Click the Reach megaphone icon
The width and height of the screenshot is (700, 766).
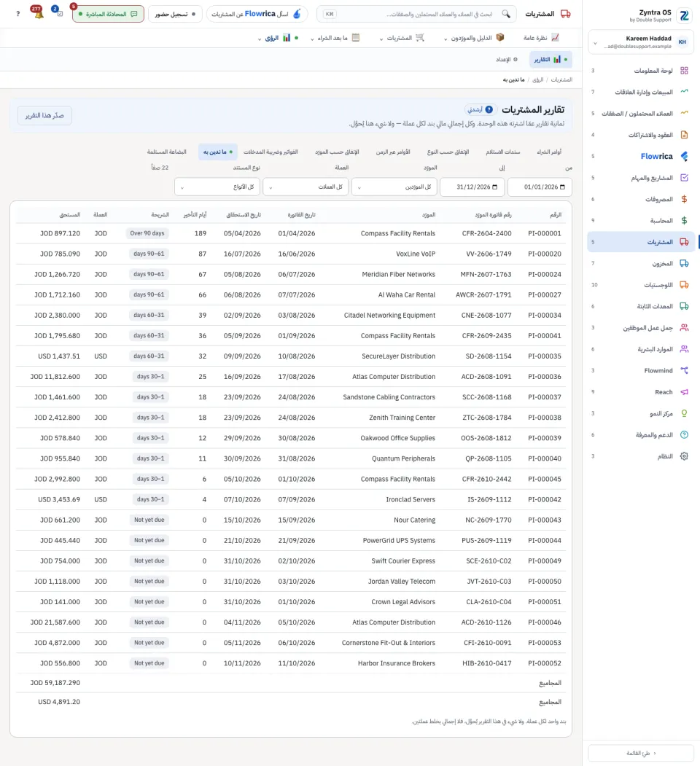684,392
